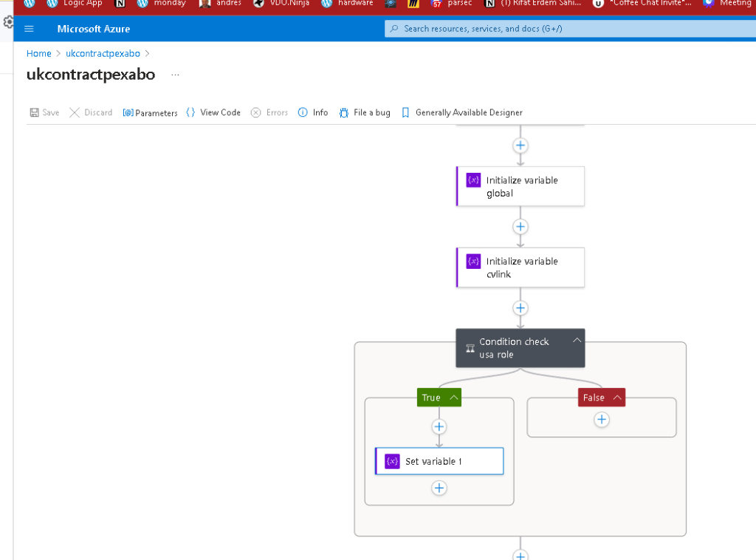Click the False branch label
This screenshot has height=560, width=756.
[594, 397]
